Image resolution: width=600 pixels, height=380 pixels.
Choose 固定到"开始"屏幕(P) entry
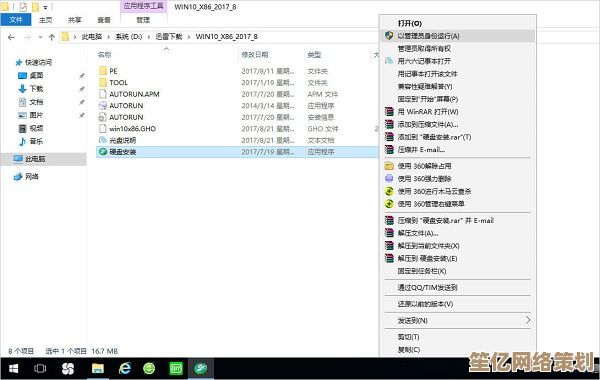[x=427, y=99]
